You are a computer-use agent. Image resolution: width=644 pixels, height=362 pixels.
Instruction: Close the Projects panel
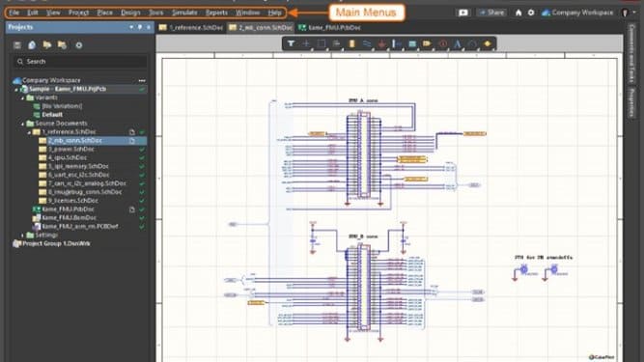tap(149, 27)
